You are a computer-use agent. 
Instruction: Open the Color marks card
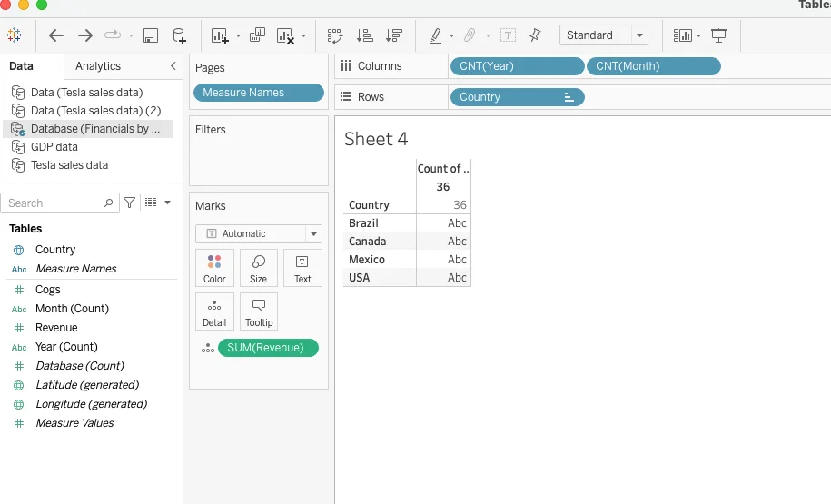coord(214,268)
